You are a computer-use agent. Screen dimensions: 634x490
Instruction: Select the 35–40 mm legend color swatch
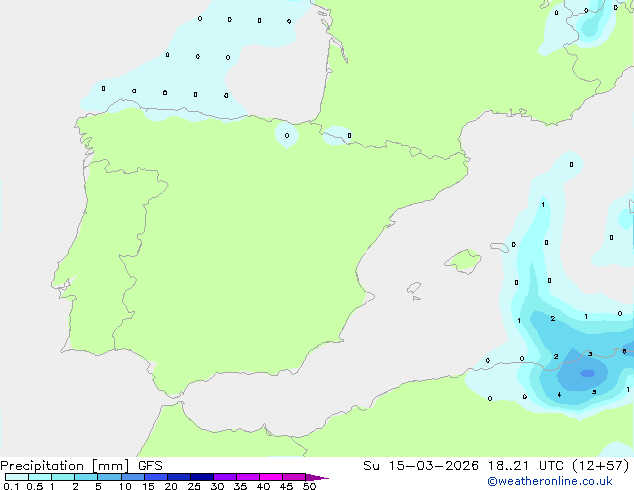click(248, 477)
